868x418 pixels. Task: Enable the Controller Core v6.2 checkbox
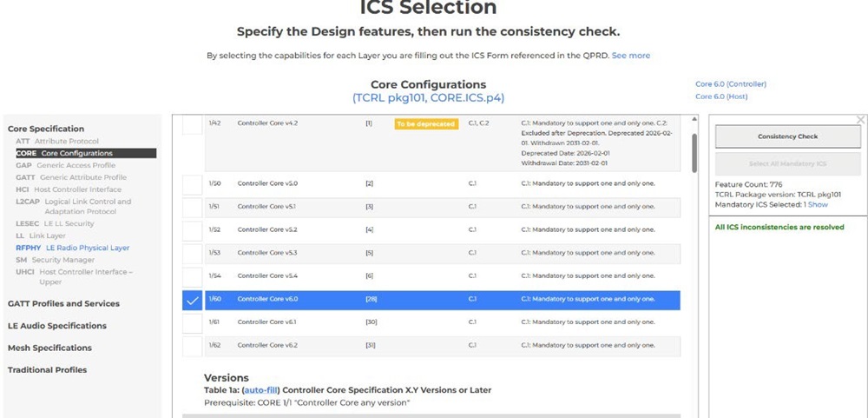tap(192, 345)
